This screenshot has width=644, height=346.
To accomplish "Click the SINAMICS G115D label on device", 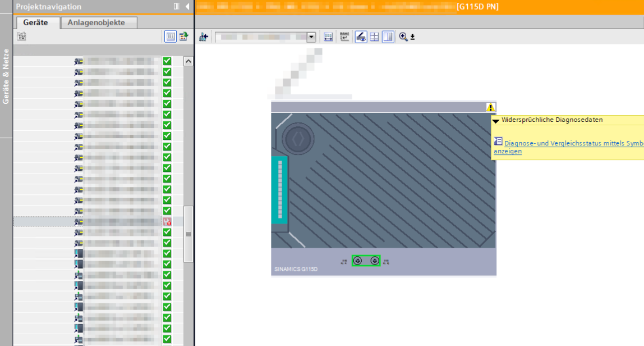I will (296, 270).
